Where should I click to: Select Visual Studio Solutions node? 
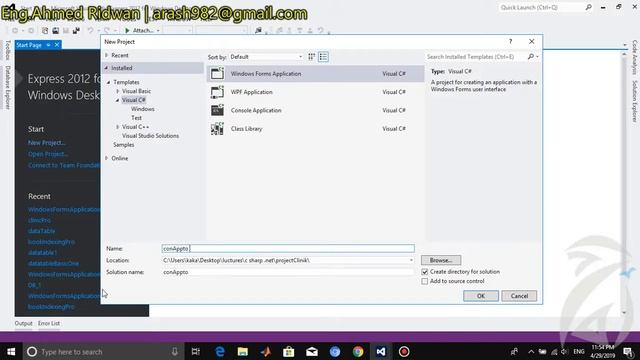[150, 136]
